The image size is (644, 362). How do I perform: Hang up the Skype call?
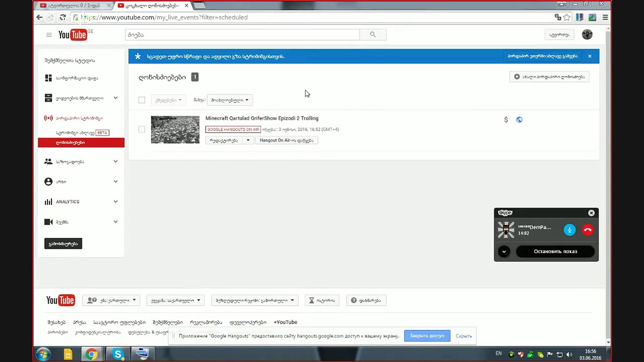point(588,230)
